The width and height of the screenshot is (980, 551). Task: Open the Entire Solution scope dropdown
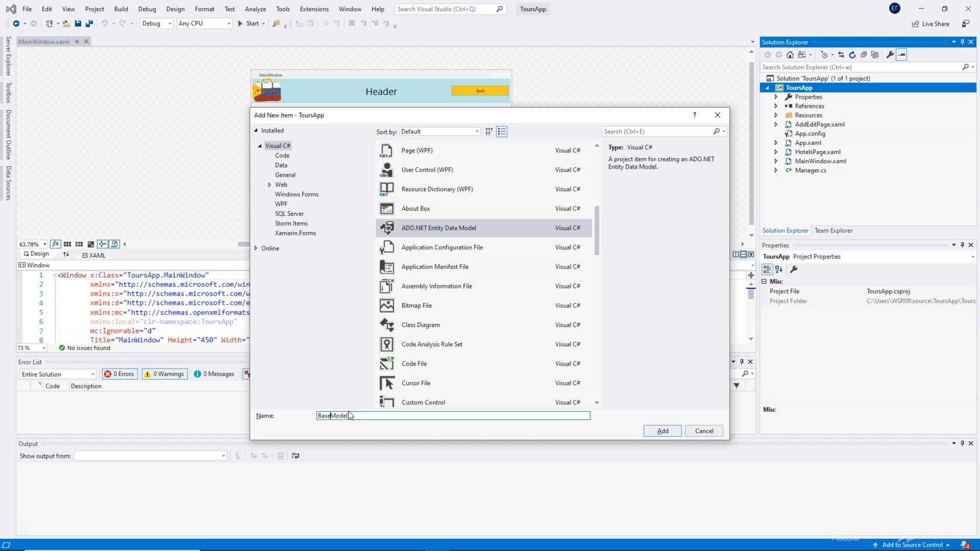[x=58, y=374]
